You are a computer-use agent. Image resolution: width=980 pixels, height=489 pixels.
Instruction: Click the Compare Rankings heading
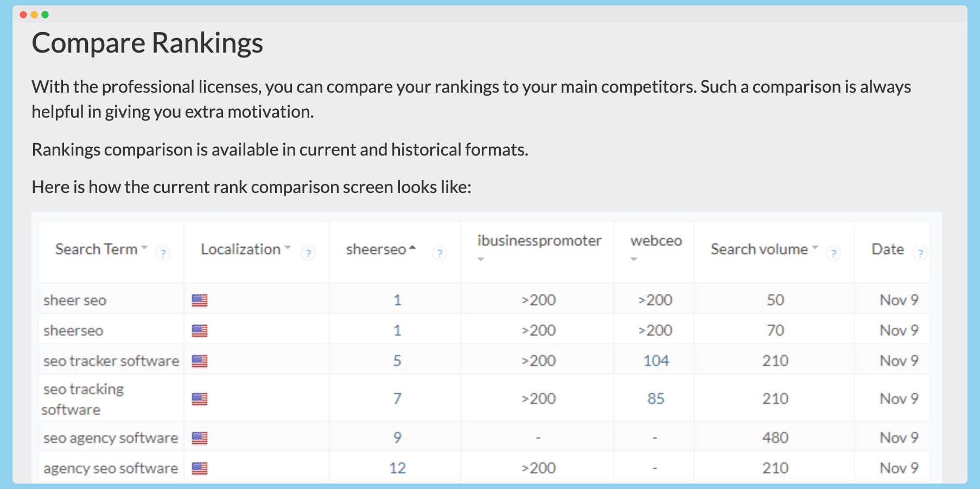[147, 43]
